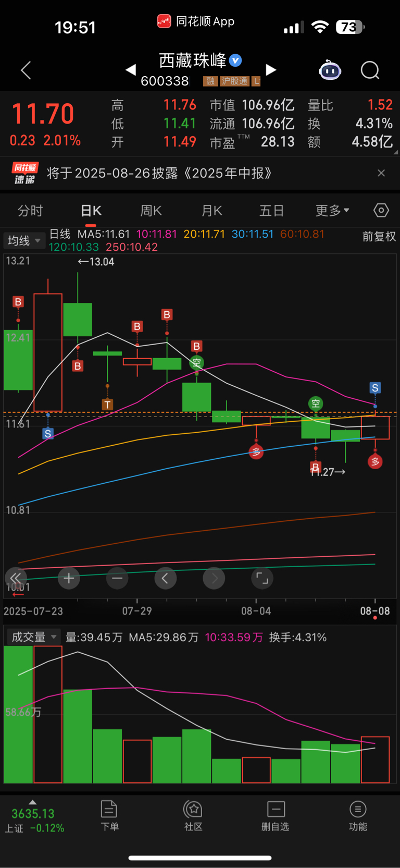Tap the orange T marker on chart

(x=107, y=405)
